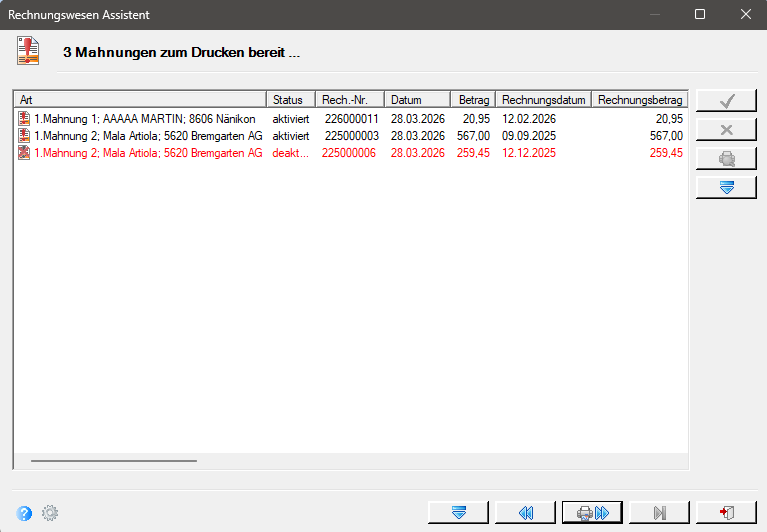Open print preview with printer-magnifier icon
The height and width of the screenshot is (532, 767).
pyautogui.click(x=726, y=158)
